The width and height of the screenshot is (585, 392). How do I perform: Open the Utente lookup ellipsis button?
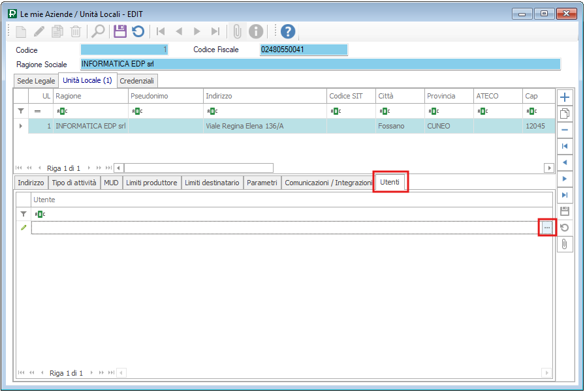(546, 228)
